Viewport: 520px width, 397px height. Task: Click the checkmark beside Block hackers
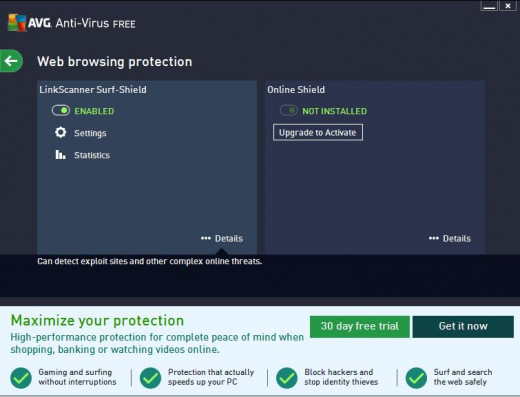pos(287,378)
